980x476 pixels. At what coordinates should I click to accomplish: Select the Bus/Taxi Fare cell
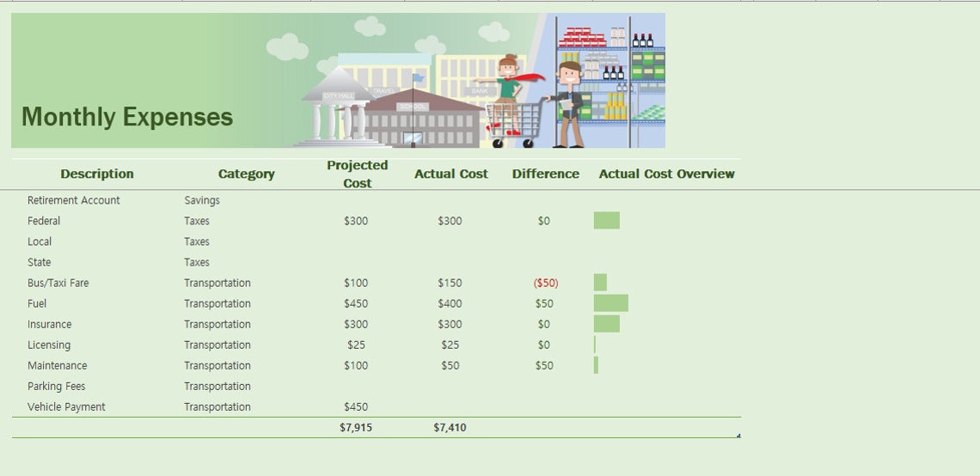click(58, 283)
